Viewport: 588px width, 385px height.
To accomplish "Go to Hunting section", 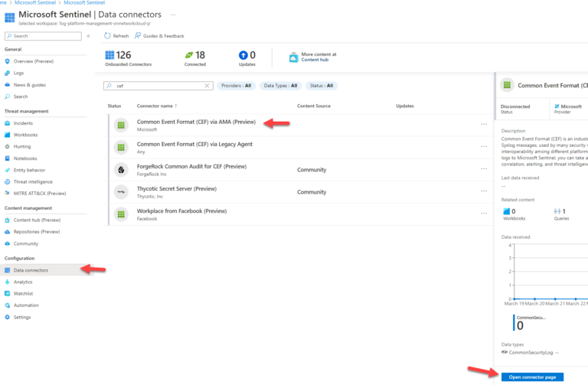I will click(x=22, y=146).
